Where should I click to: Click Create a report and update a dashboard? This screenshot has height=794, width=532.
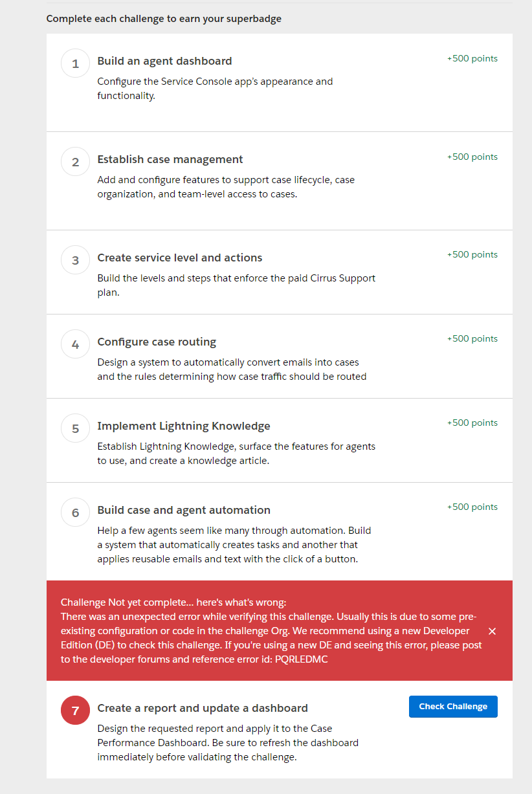202,708
